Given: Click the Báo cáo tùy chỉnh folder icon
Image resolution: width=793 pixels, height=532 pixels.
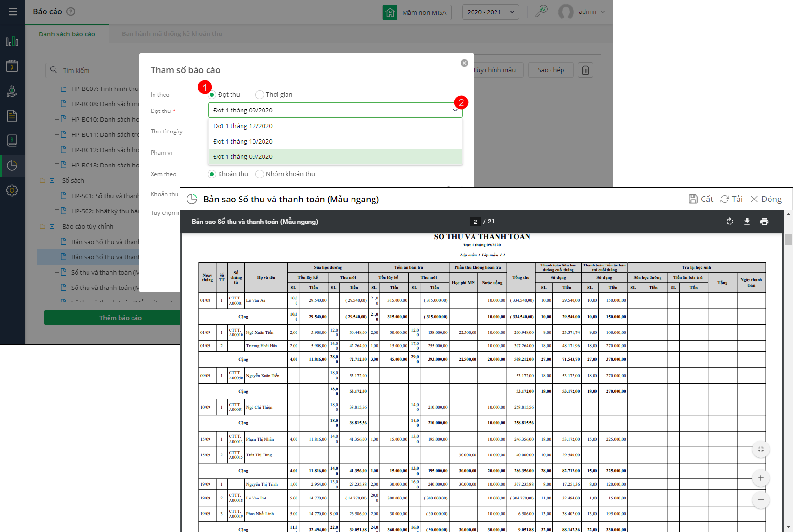Looking at the screenshot, I should tap(43, 226).
